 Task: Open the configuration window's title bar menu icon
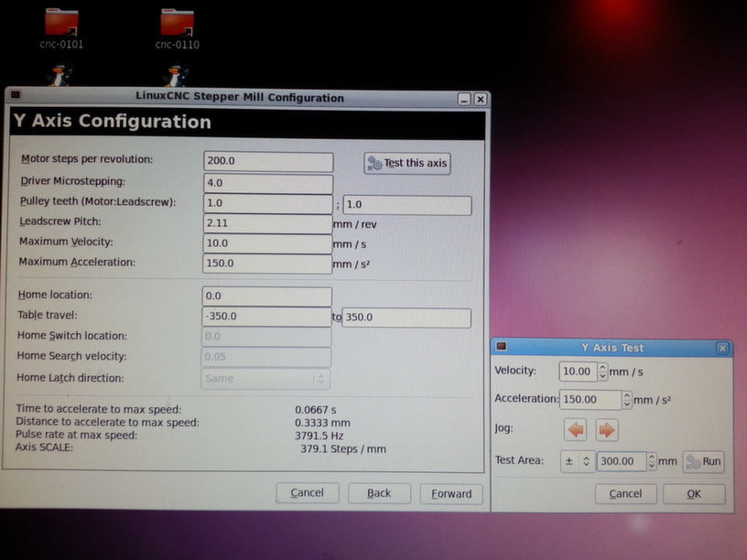tap(16, 95)
